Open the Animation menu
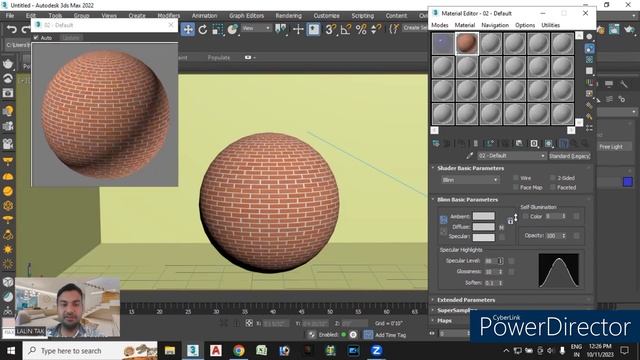The image size is (640, 360). 204,16
